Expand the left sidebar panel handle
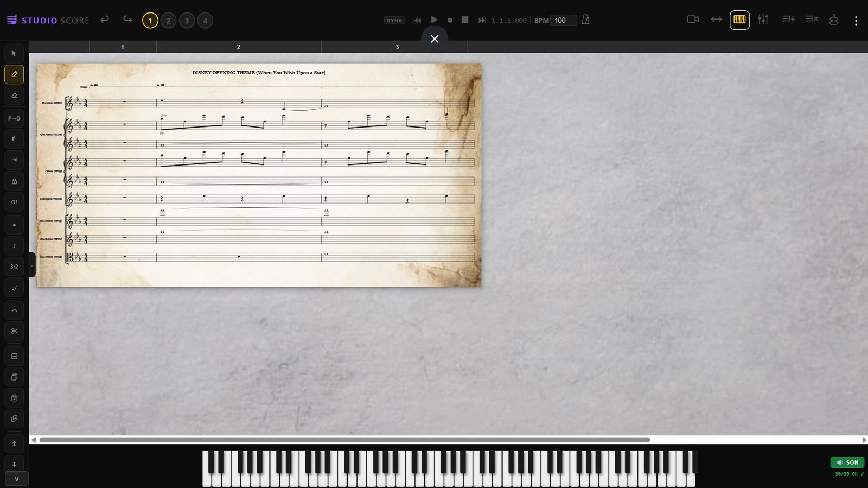Viewport: 868px width, 488px height. [31, 265]
